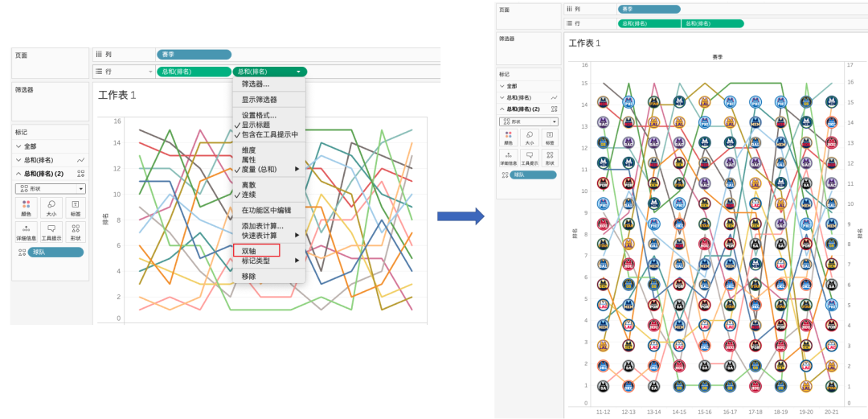The width and height of the screenshot is (868, 419).
Task: Expand the 全部 marks section in right window
Action: point(502,85)
